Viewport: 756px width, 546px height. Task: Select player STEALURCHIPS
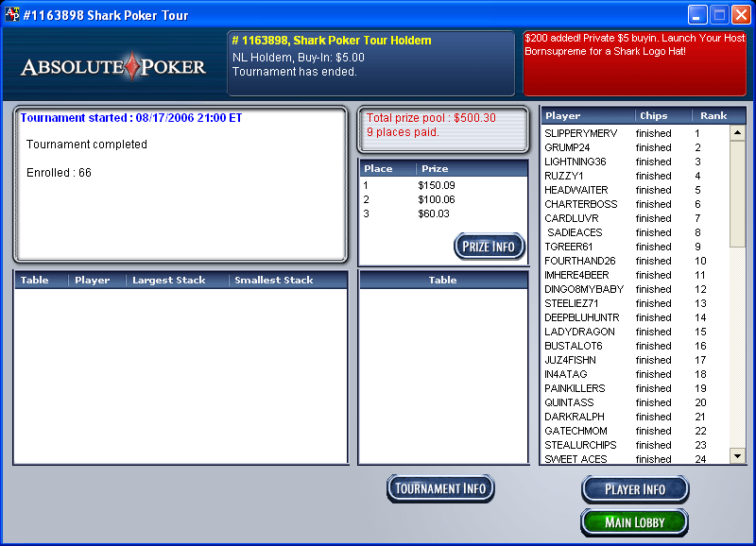point(635,445)
